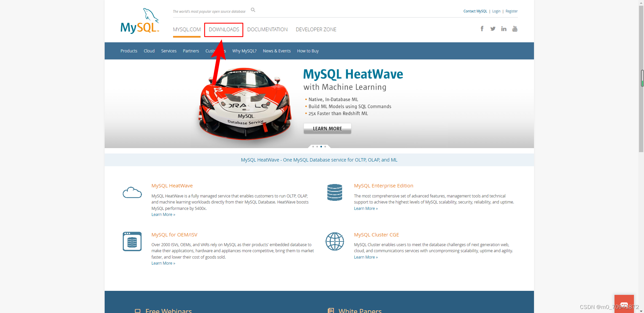Open the search magnifier icon
This screenshot has height=313, width=644.
coord(253,10)
